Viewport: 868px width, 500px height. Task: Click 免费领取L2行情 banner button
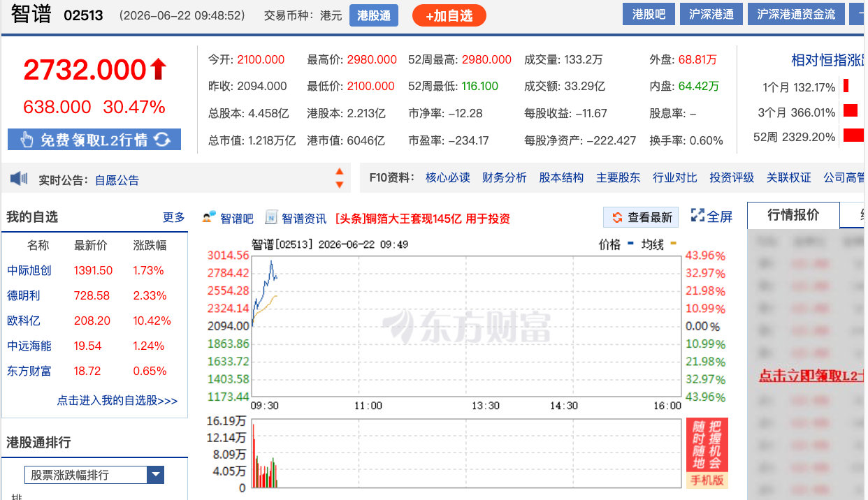(94, 140)
